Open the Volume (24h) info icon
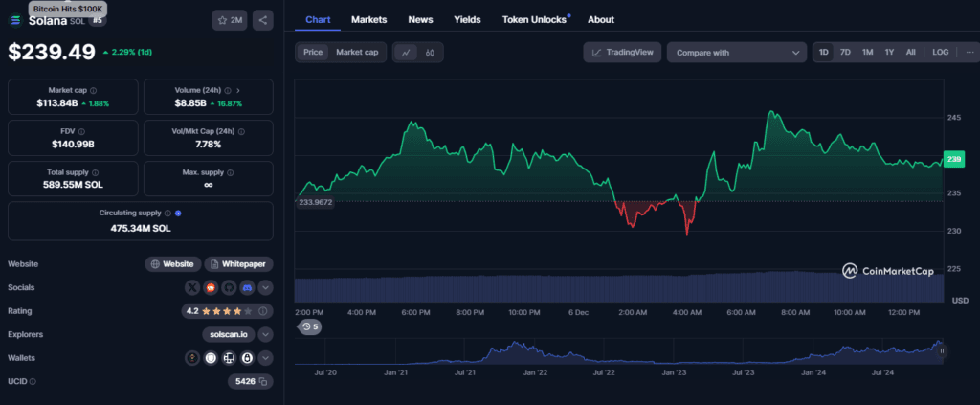This screenshot has width=980, height=405. coord(228,91)
